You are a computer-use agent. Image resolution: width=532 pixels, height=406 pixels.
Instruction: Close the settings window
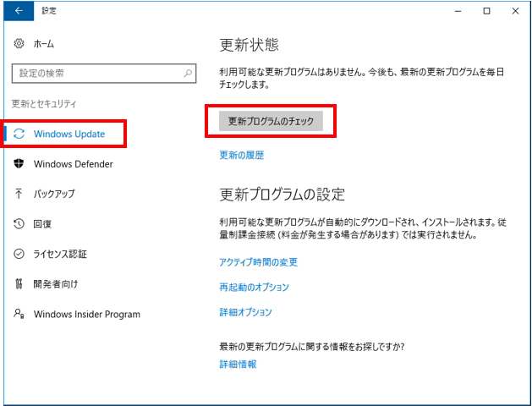[x=515, y=11]
